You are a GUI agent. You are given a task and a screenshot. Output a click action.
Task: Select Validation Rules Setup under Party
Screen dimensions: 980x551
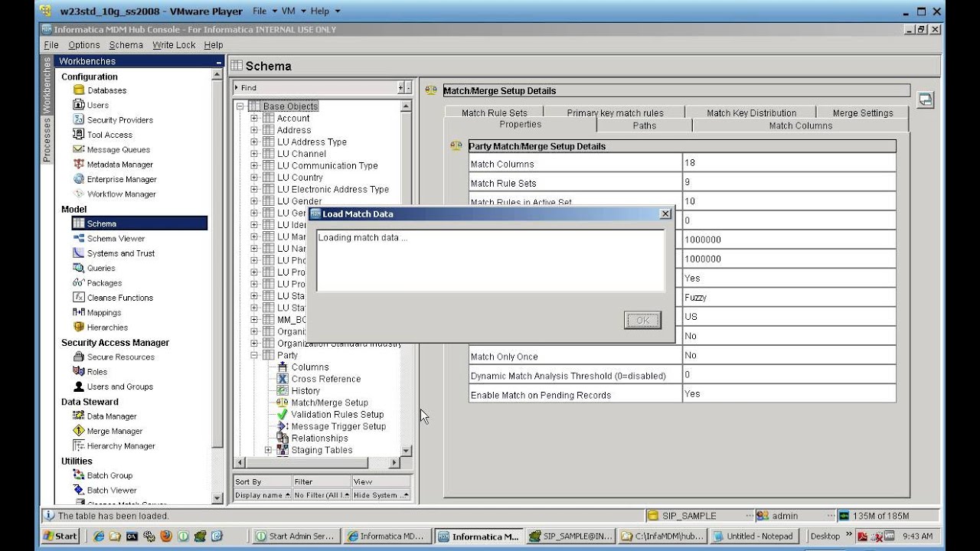click(x=337, y=415)
